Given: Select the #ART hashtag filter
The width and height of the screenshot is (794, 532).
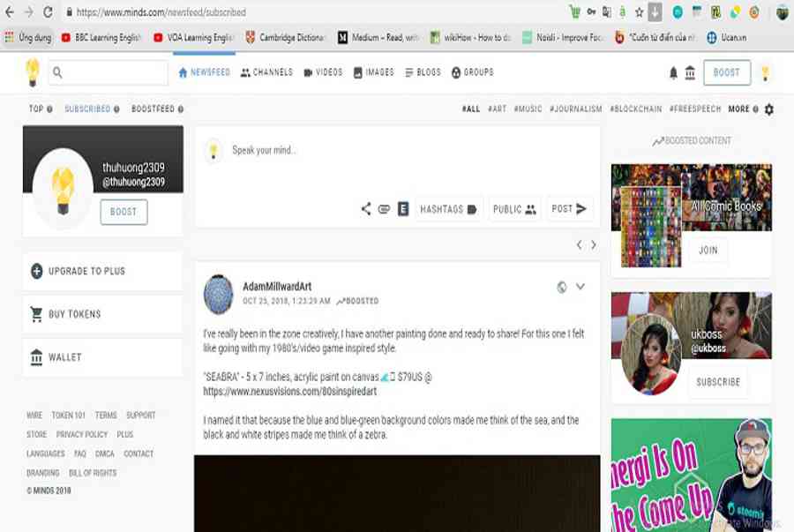Looking at the screenshot, I should (x=497, y=109).
